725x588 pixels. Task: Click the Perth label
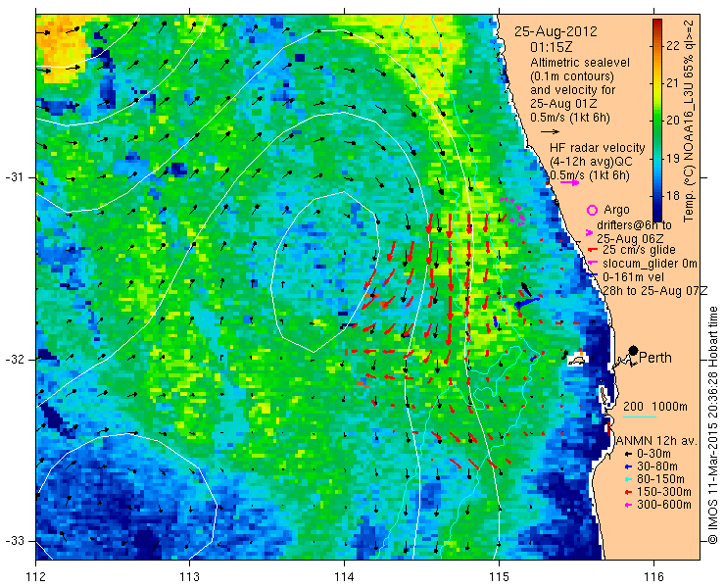point(655,358)
